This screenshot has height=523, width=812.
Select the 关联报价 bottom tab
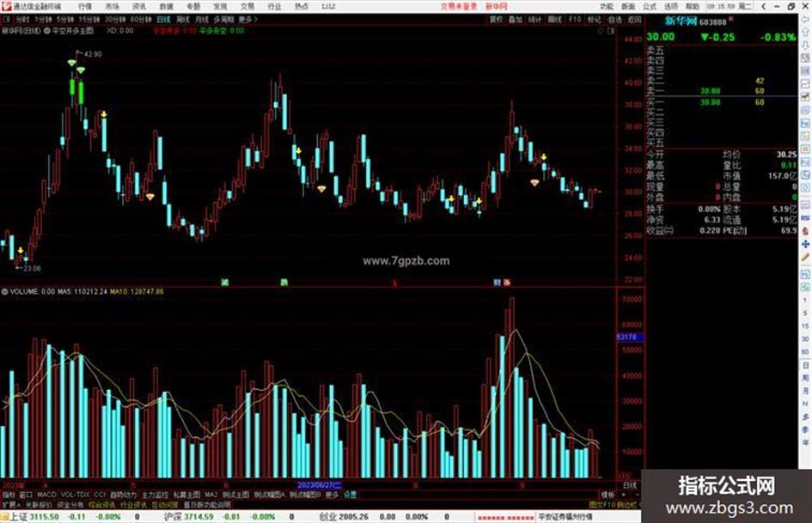pyautogui.click(x=39, y=504)
